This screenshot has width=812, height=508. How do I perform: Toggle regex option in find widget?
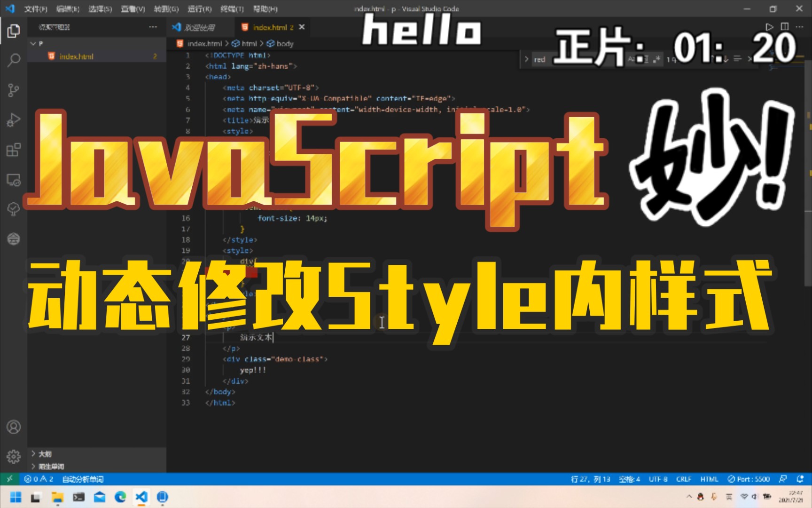tap(656, 59)
